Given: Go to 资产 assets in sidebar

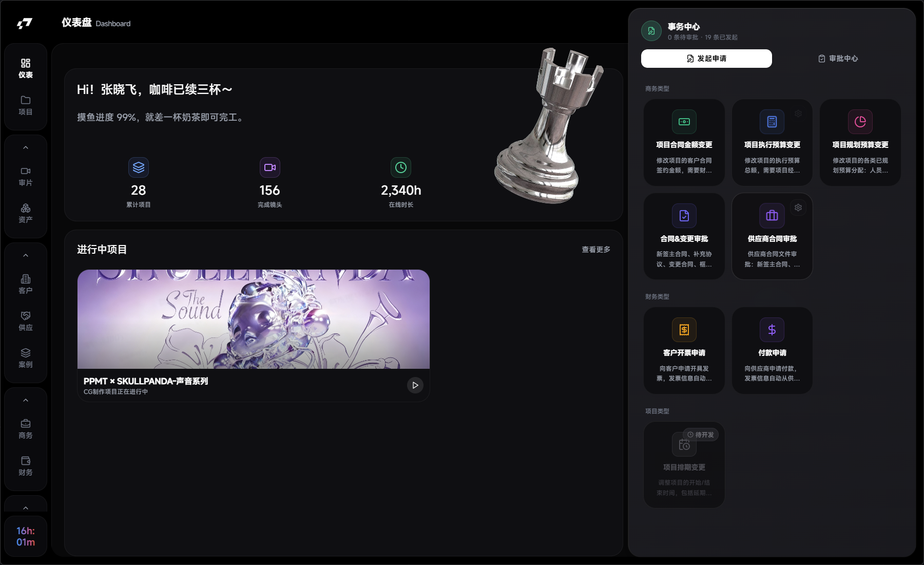Looking at the screenshot, I should [x=26, y=213].
